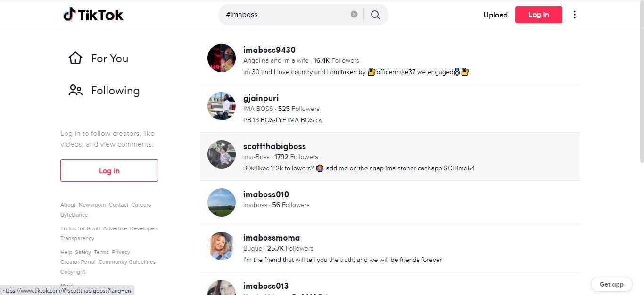This screenshot has width=644, height=295.
Task: Open gjainpuri profile picture
Action: point(222,106)
